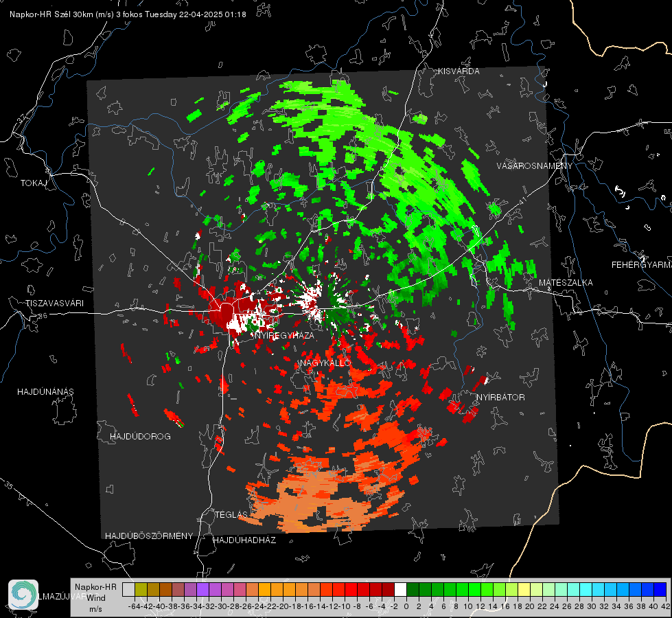Click the swirl logo icon at bottom left
672x618 pixels.
tap(23, 595)
